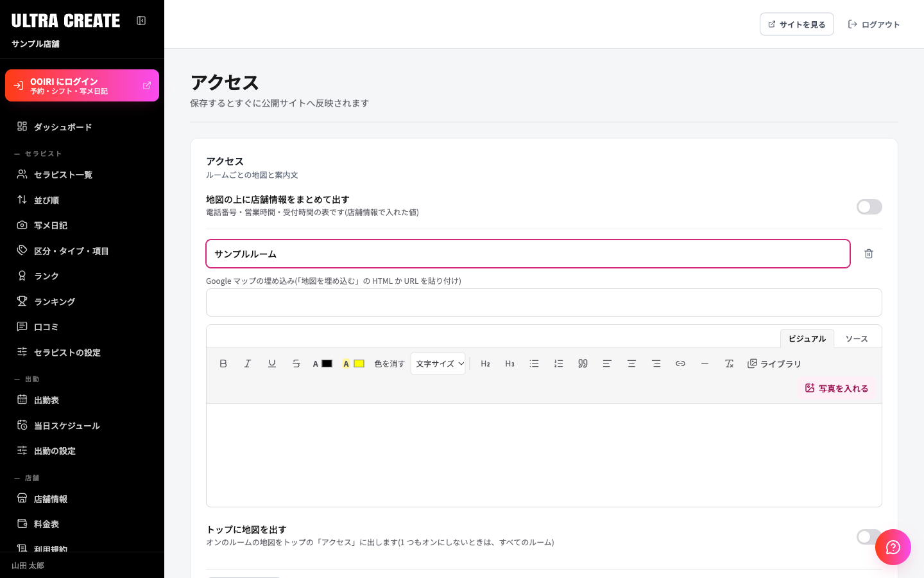Screen dimensions: 924x578
Task: Insert an H2 heading
Action: [x=486, y=363]
